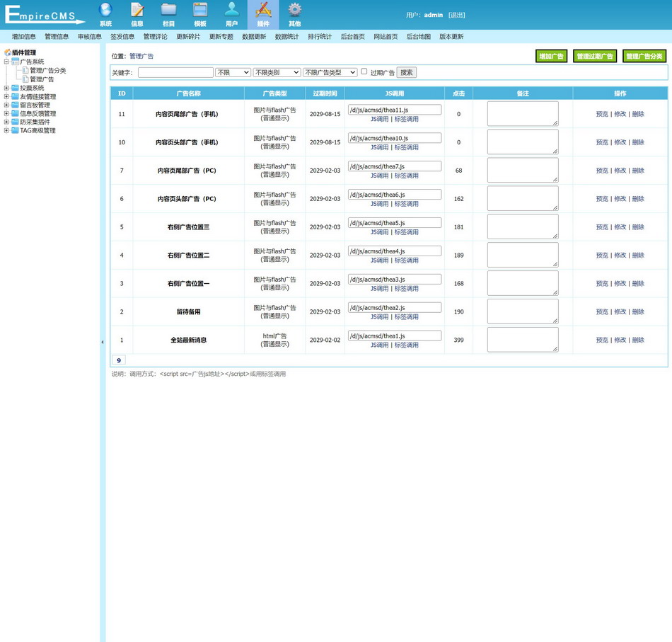Click 标签调用 link for thea2.js row
Viewport: 672px width, 642px height.
pyautogui.click(x=406, y=317)
